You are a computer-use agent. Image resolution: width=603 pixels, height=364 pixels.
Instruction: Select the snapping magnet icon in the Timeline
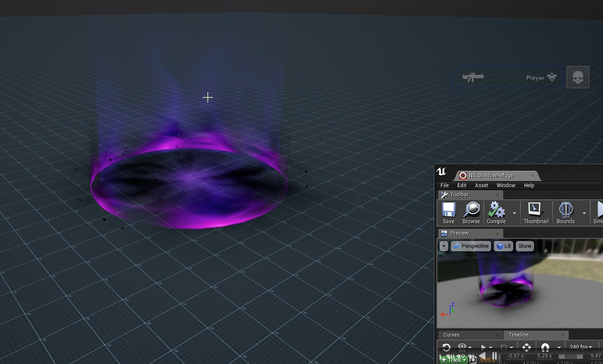click(x=545, y=347)
